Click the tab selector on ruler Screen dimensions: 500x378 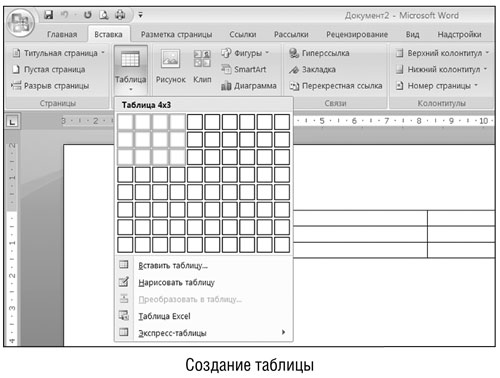click(13, 122)
